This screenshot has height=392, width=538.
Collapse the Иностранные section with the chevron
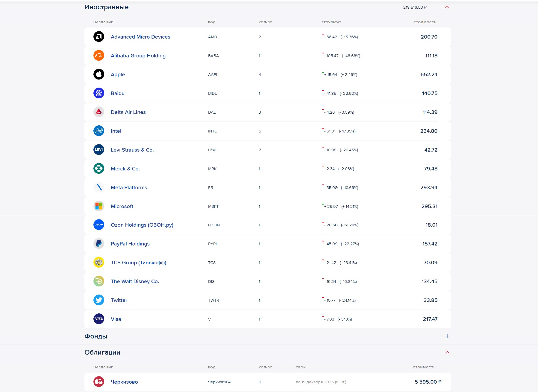click(447, 7)
